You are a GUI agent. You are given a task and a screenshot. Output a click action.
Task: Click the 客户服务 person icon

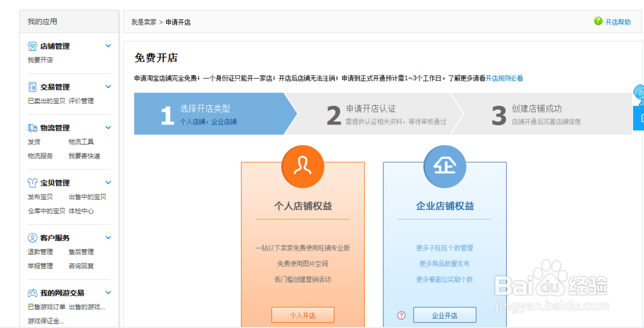(32, 238)
